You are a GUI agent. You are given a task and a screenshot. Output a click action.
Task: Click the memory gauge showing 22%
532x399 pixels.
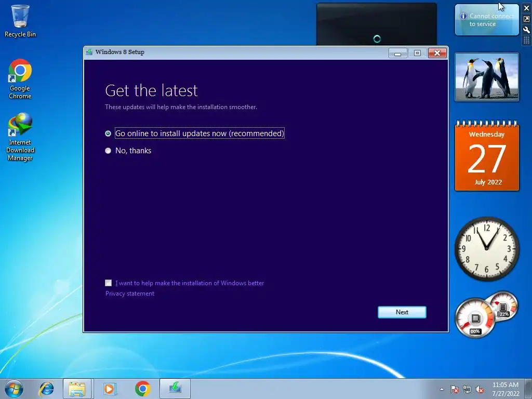pyautogui.click(x=503, y=307)
